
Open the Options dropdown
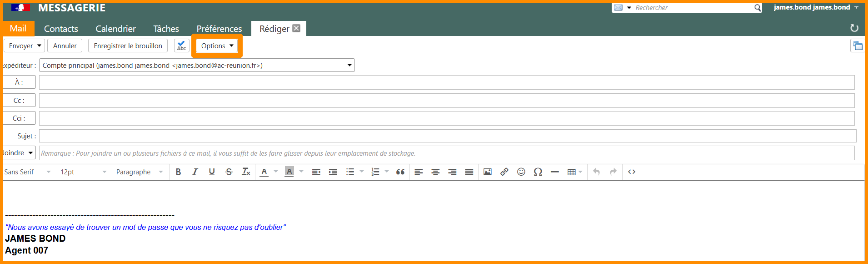(217, 46)
